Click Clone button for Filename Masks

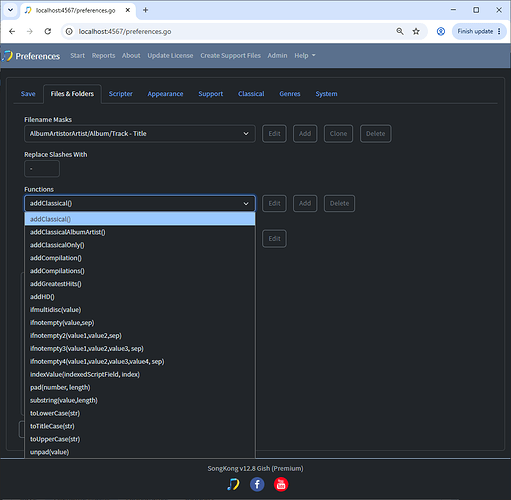tap(338, 134)
